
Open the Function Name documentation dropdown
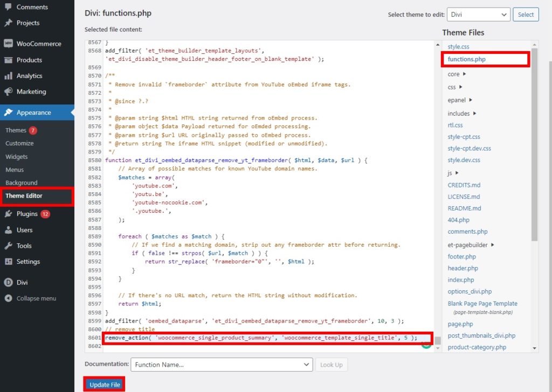222,365
